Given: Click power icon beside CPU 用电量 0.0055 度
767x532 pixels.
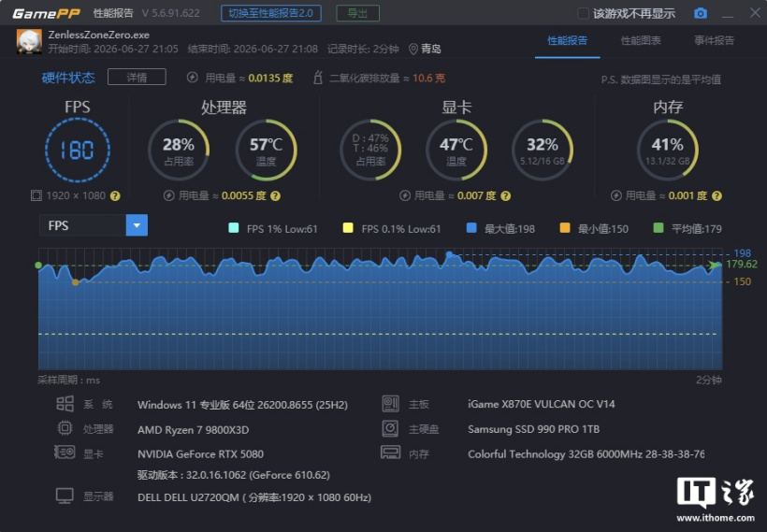Looking at the screenshot, I should [x=168, y=195].
